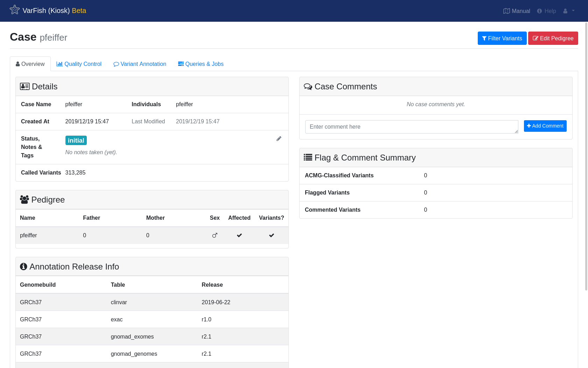Click the pencil icon to edit status notes

[279, 139]
